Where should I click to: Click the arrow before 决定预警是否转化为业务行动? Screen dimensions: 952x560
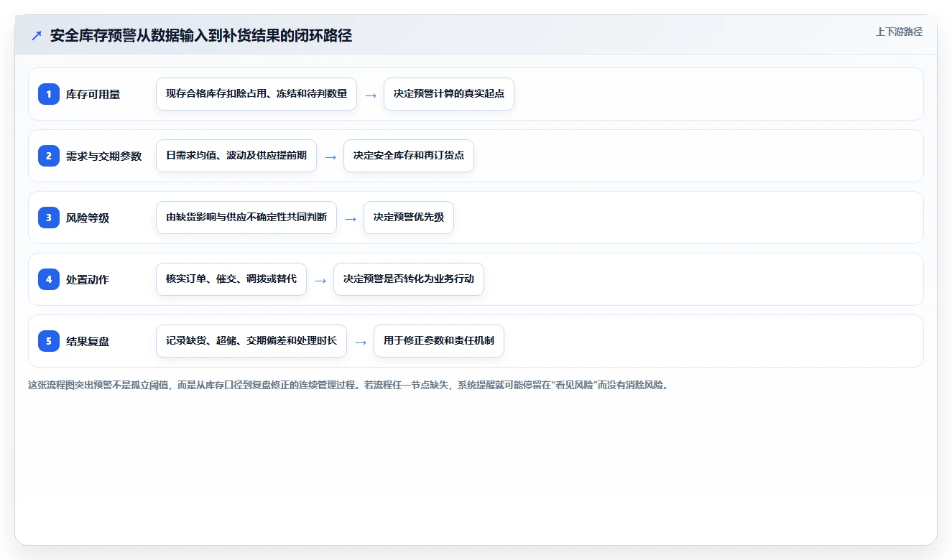(320, 280)
